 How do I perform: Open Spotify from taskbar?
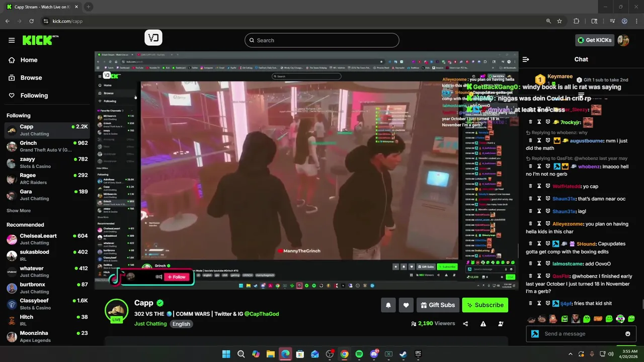[x=359, y=354]
